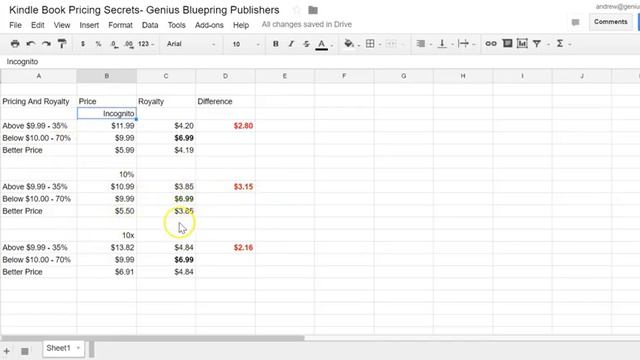Image resolution: width=640 pixels, height=360 pixels.
Task: Decrease decimal places
Action: click(114, 44)
